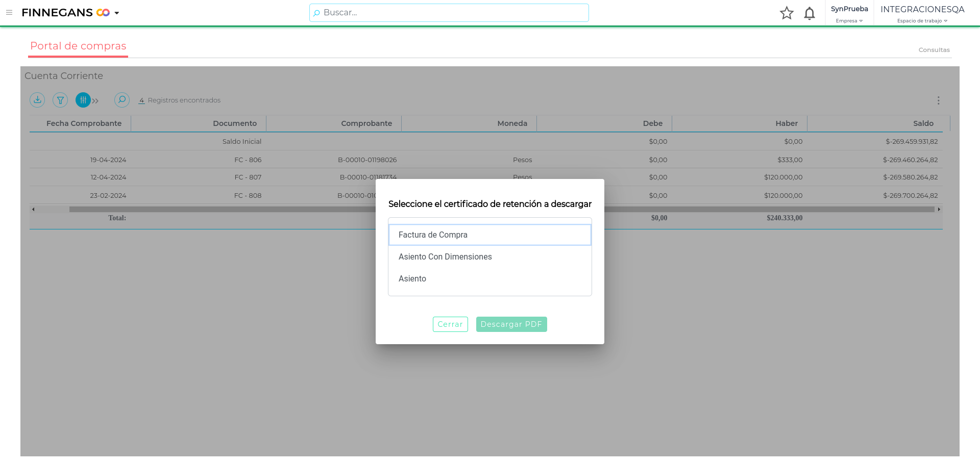
Task: Open the SynPrueba Empresa dropdown
Action: point(849,14)
